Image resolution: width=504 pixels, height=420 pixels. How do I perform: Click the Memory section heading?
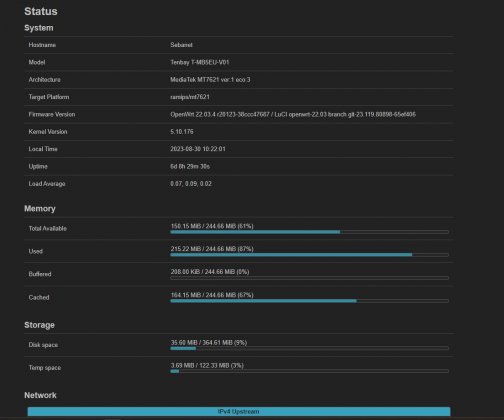40,209
